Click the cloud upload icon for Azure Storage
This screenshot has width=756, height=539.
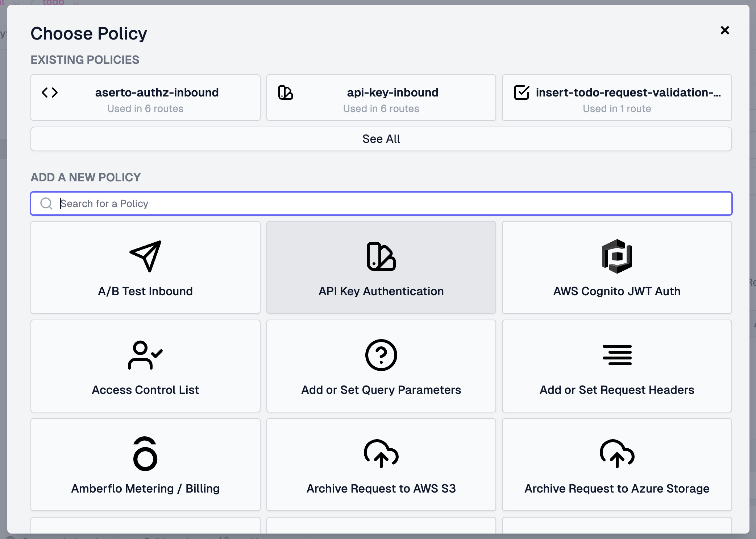pyautogui.click(x=617, y=453)
